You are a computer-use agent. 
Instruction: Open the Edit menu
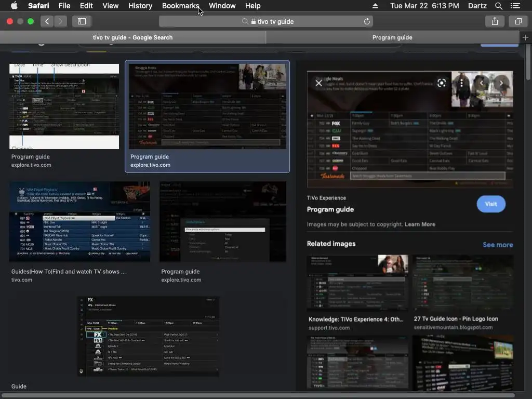click(86, 6)
